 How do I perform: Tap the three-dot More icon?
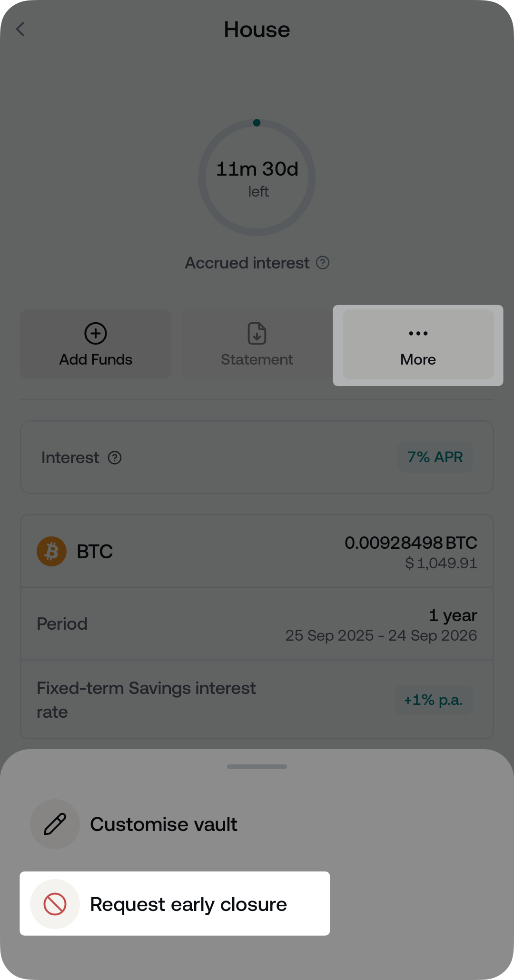(418, 333)
